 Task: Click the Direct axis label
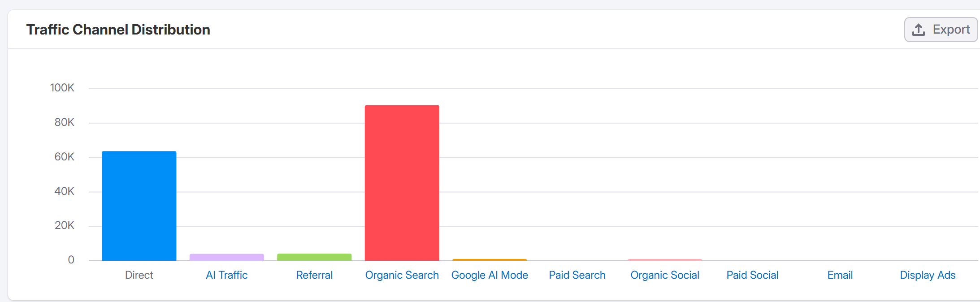[139, 275]
